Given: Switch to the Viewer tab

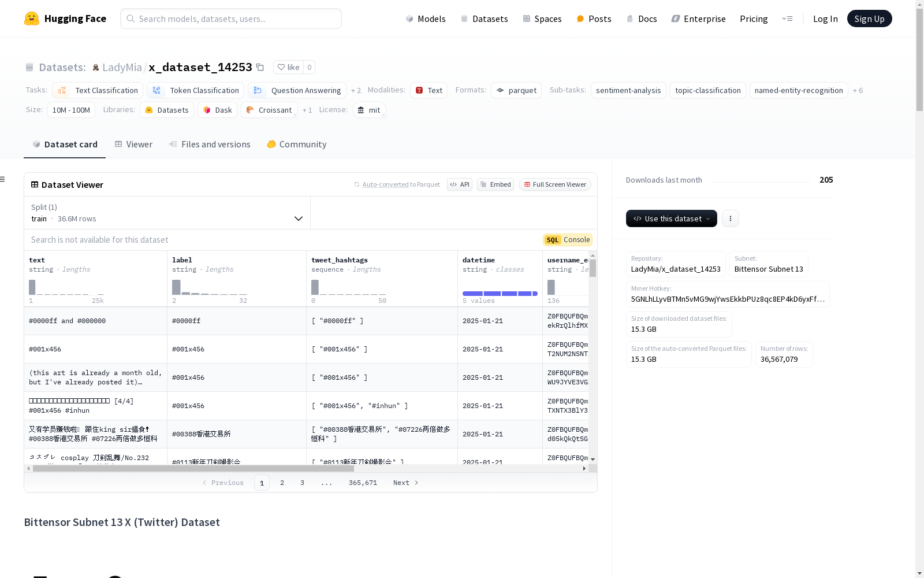Looking at the screenshot, I should [x=133, y=144].
